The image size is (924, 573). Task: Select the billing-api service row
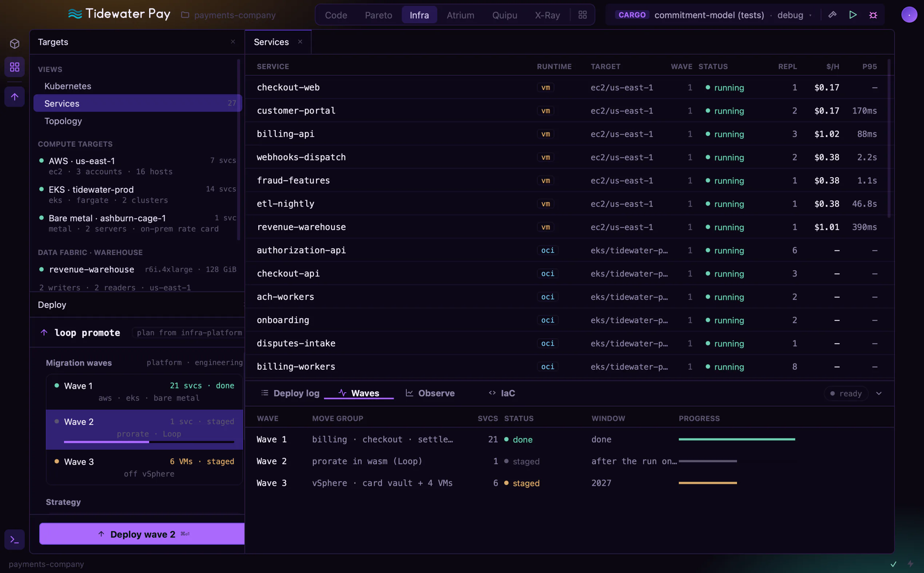569,134
